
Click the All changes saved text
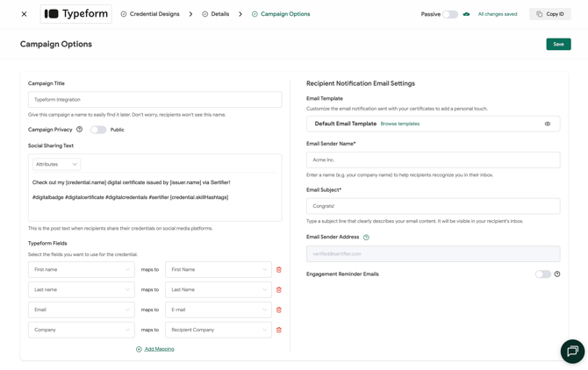pos(498,14)
